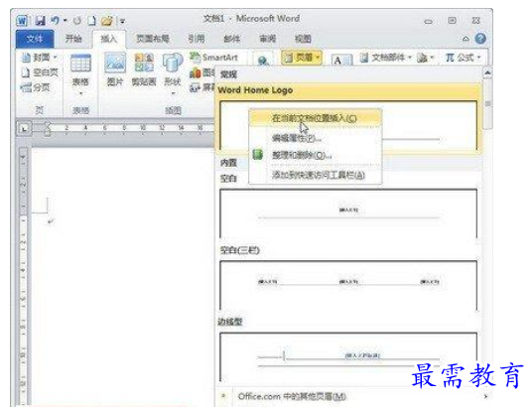Insert a 空白页 (Blank Page)
This screenshot has height=407, width=532.
(40, 72)
